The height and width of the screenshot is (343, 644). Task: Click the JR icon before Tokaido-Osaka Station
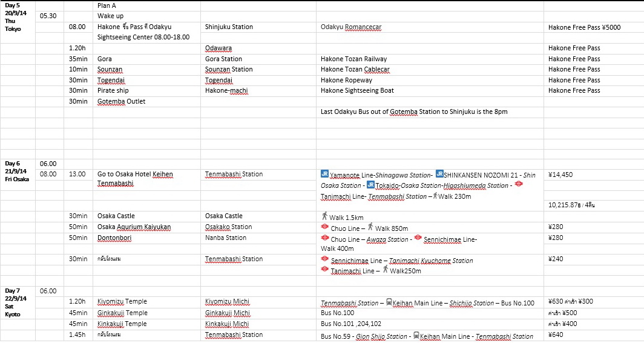[x=370, y=185]
